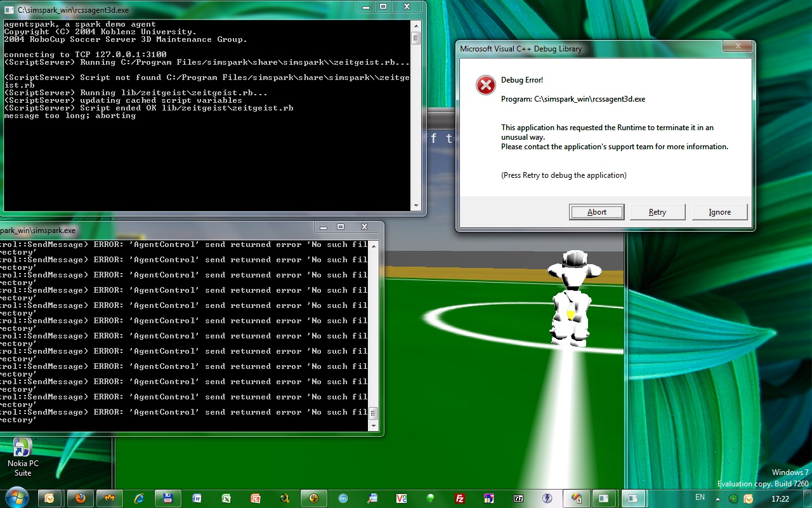Click 'Program: C:\simspark_win\rcssagent3d.exe' text in dialog
This screenshot has width=812, height=508.
click(x=573, y=99)
